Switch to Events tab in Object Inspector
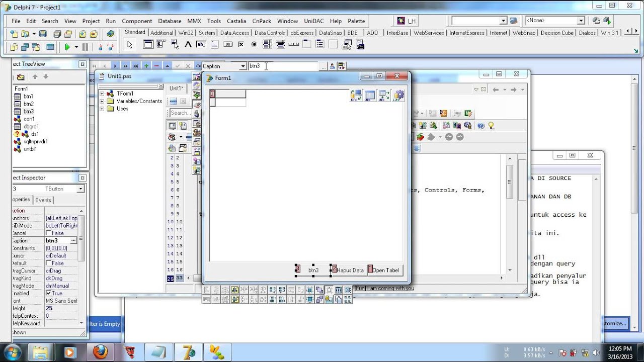 [43, 200]
